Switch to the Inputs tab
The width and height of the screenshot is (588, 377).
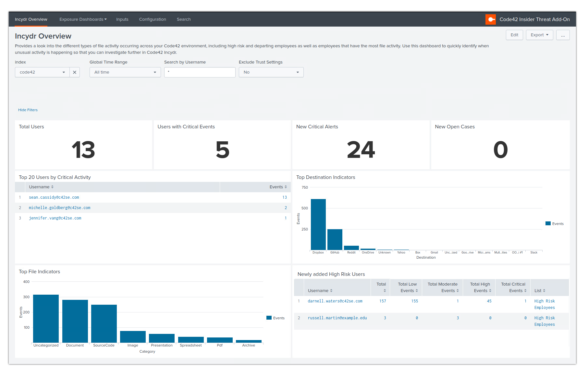click(x=122, y=19)
